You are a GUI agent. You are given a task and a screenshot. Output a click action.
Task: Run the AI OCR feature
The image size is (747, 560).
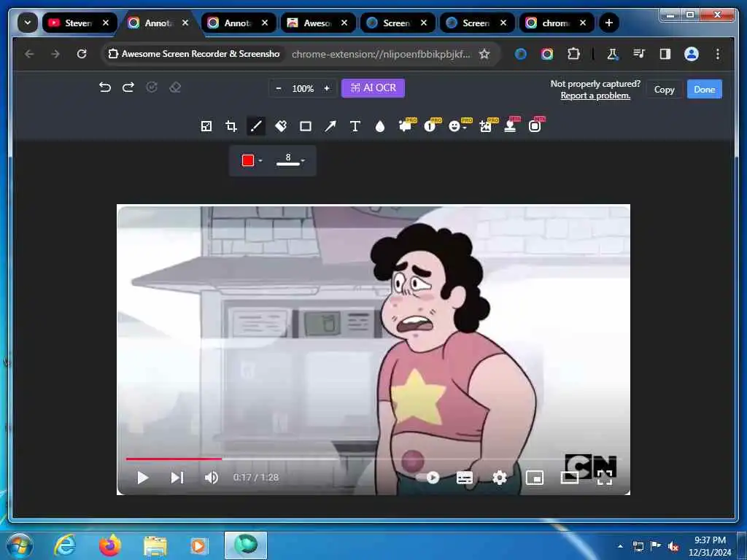(x=373, y=88)
